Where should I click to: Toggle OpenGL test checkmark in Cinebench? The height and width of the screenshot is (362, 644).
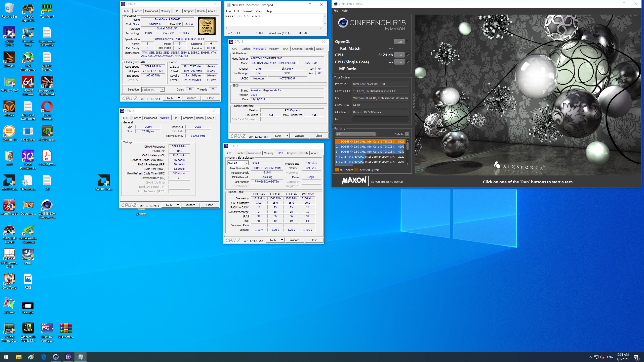click(408, 41)
